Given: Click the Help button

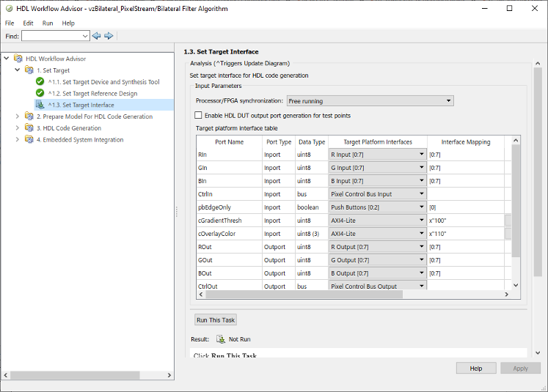Looking at the screenshot, I should click(x=475, y=368).
